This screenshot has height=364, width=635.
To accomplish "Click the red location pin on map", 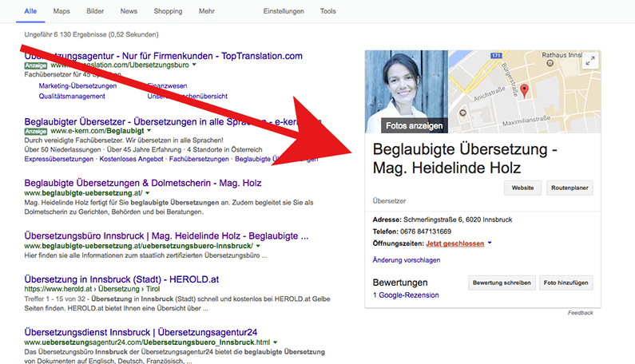I will pyautogui.click(x=524, y=91).
